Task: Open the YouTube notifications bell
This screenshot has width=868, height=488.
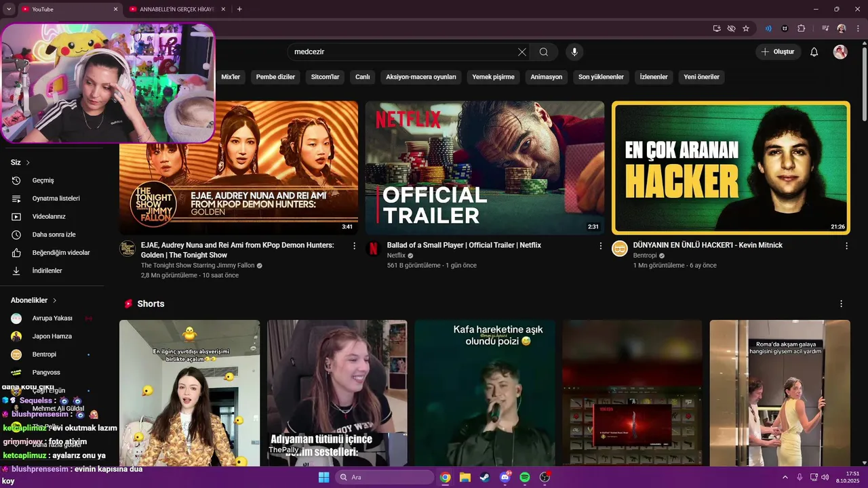Action: click(814, 52)
